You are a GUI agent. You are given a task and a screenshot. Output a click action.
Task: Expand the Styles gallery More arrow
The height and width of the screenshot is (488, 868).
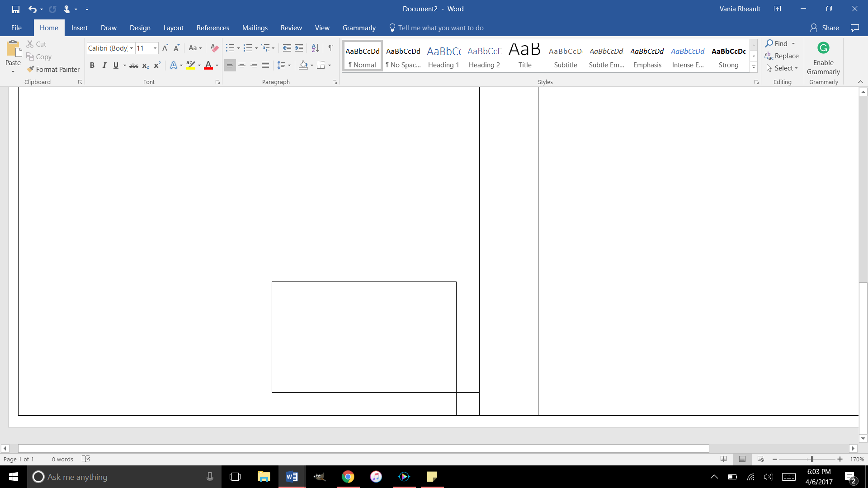[754, 67]
